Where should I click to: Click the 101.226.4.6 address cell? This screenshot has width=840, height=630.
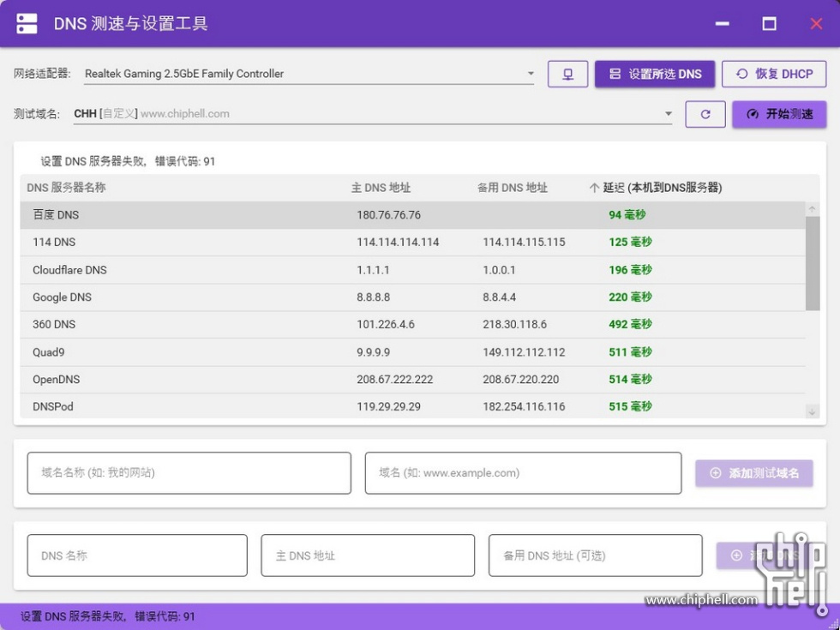pos(385,325)
